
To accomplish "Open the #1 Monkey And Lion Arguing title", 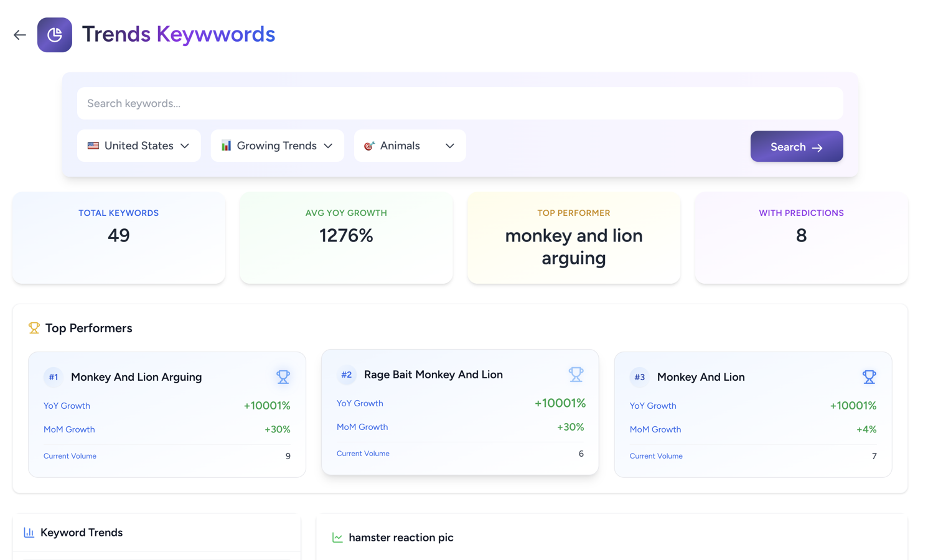I will tap(136, 377).
